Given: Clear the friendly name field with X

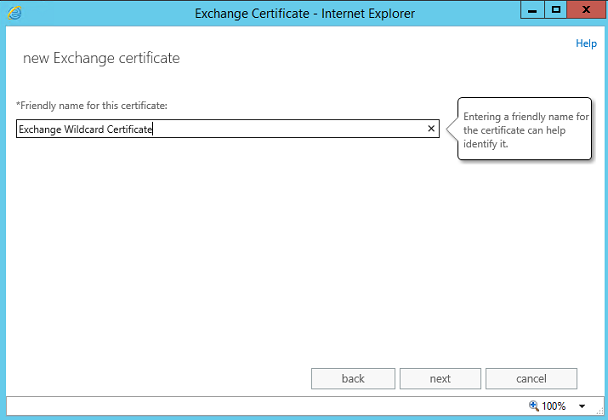Looking at the screenshot, I should tap(431, 128).
